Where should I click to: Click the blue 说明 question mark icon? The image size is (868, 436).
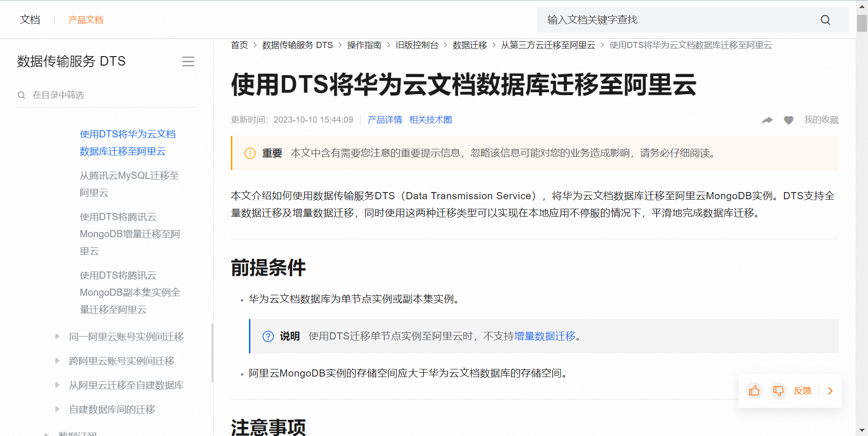point(268,336)
